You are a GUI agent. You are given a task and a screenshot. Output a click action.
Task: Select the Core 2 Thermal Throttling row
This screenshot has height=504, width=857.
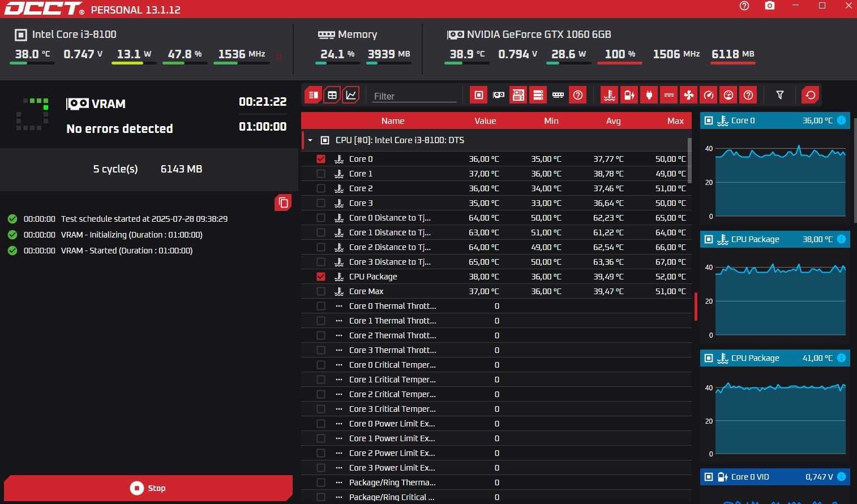496,335
